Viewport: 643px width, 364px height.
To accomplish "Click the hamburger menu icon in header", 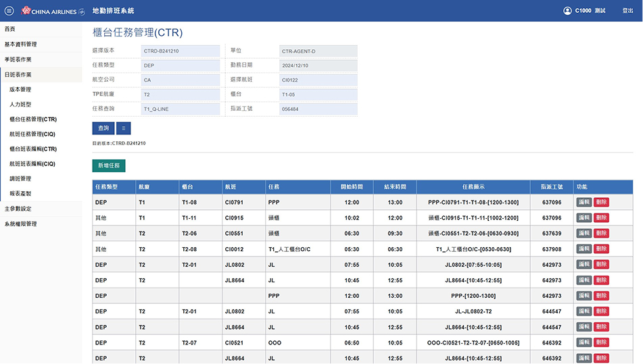I will coord(9,11).
